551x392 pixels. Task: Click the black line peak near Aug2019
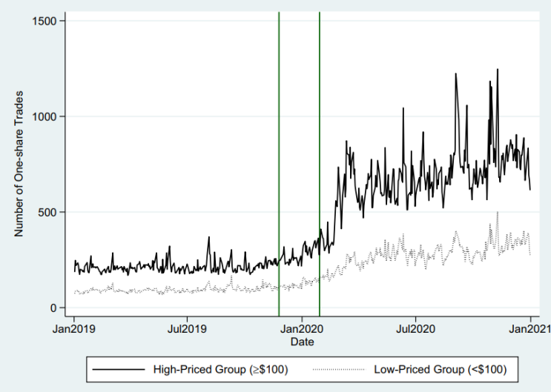pos(208,237)
